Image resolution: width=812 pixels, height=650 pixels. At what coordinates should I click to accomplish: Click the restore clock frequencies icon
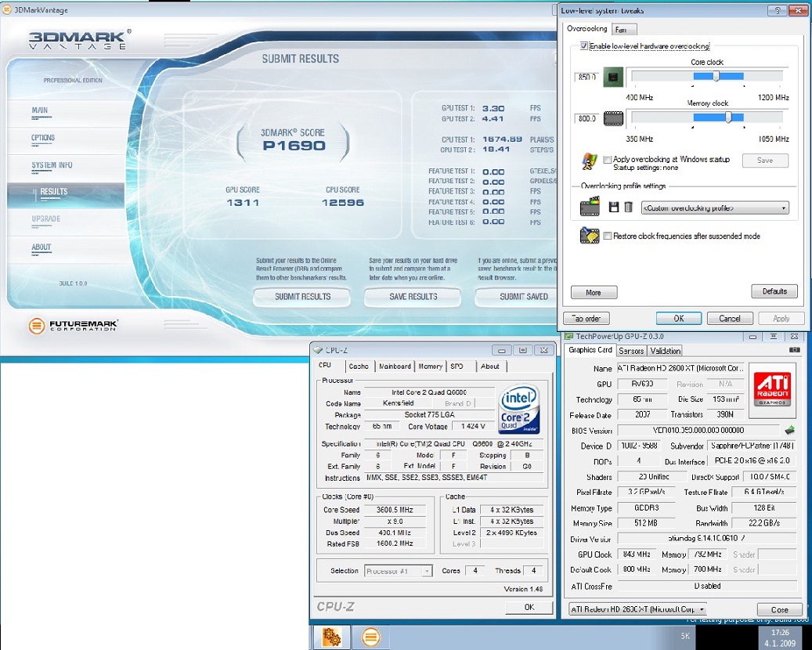[x=590, y=237]
